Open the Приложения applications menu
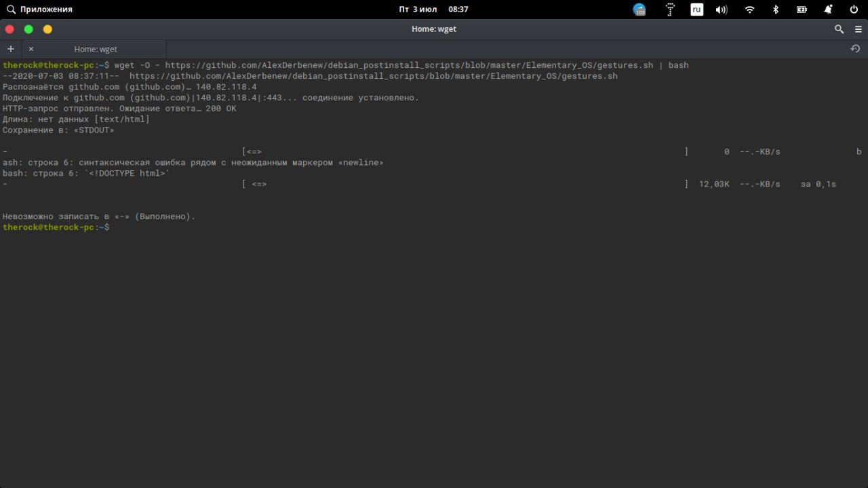Screen dimensions: 868x488 tap(39, 10)
